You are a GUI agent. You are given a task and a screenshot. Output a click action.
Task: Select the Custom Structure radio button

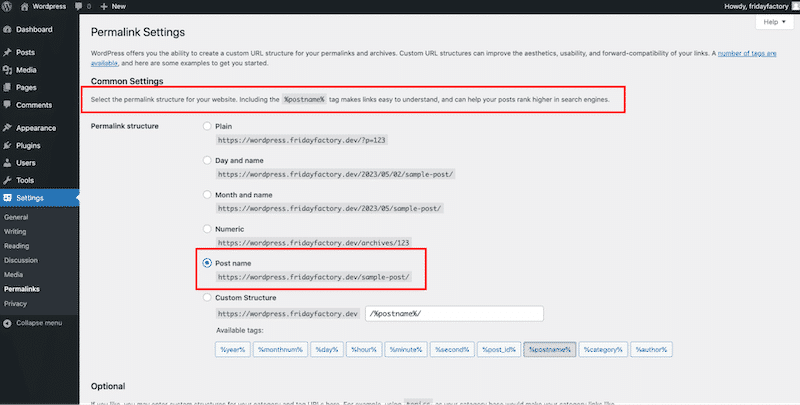click(x=207, y=298)
